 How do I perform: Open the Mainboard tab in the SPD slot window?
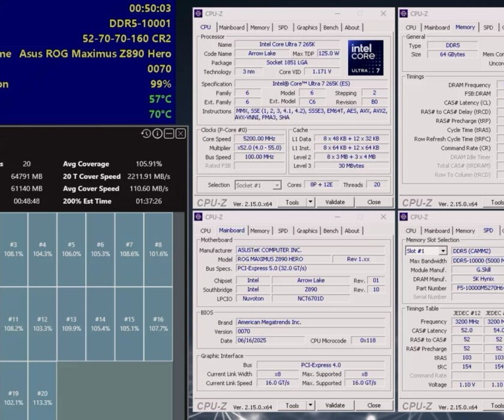click(x=437, y=231)
